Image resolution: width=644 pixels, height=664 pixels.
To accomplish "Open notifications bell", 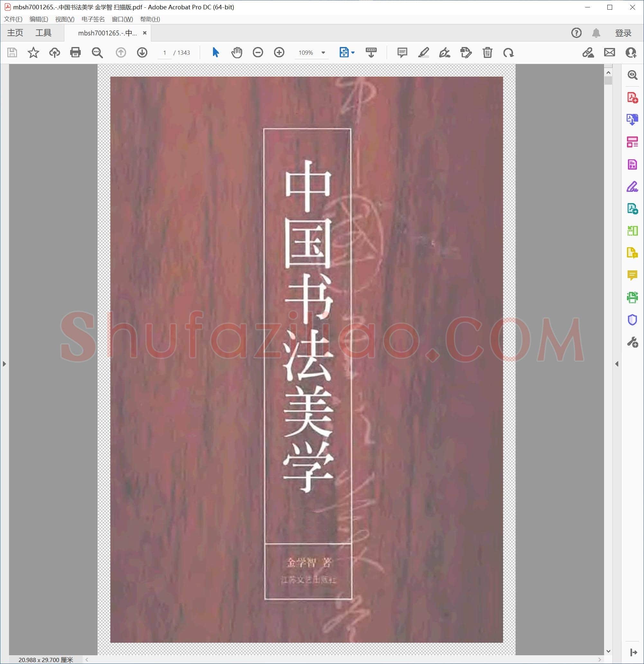I will coord(596,33).
